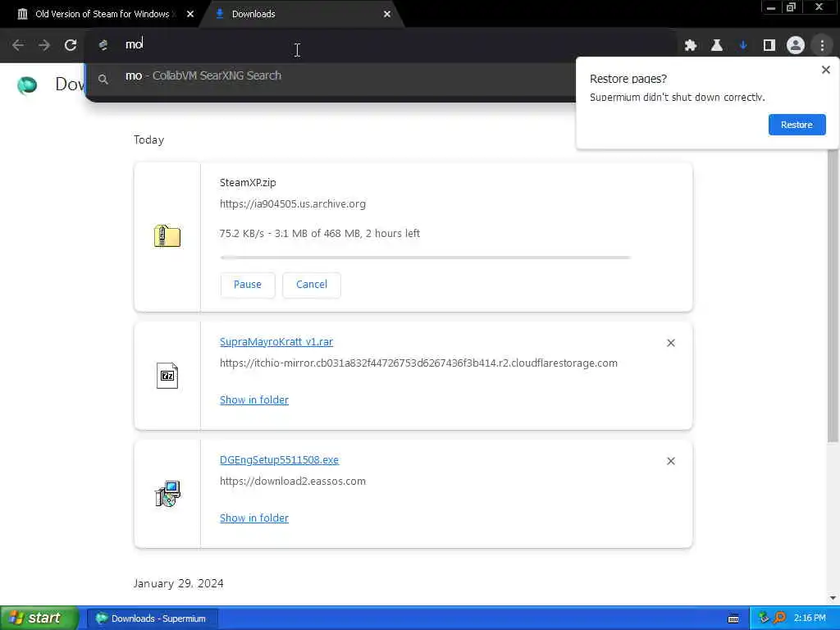Click the SteamXP.zip folder icon
Screen dimensions: 840x630
tap(167, 236)
